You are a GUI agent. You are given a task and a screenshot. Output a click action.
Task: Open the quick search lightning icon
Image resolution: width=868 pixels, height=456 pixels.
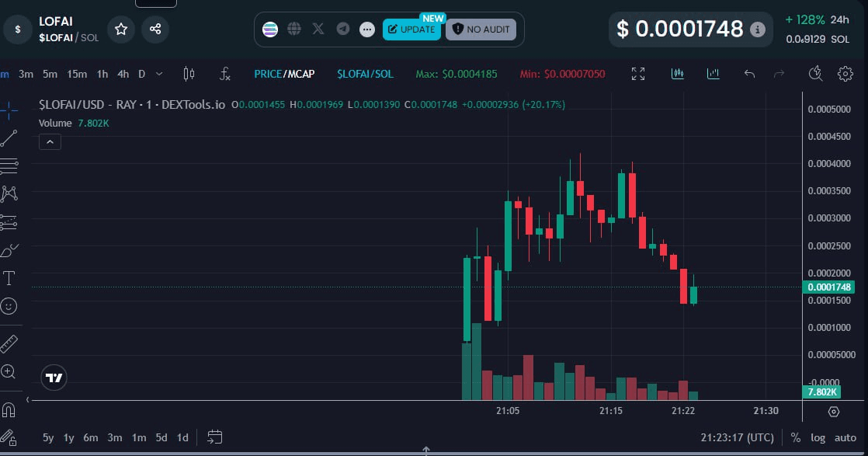tap(815, 74)
